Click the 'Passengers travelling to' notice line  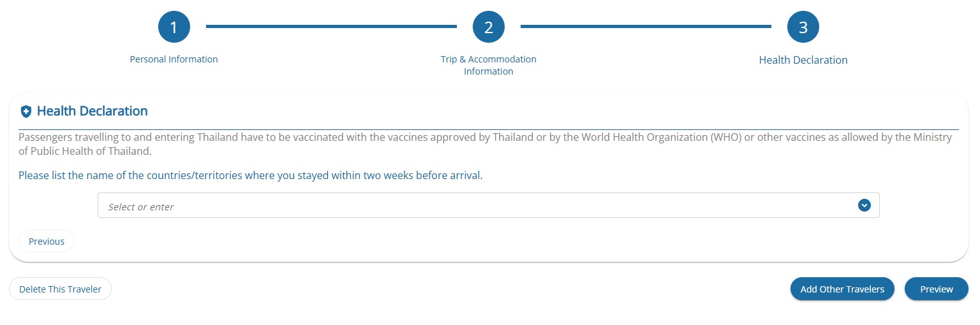click(x=255, y=138)
